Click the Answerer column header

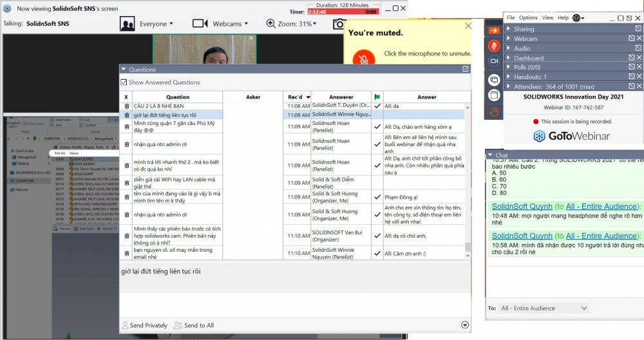point(341,97)
